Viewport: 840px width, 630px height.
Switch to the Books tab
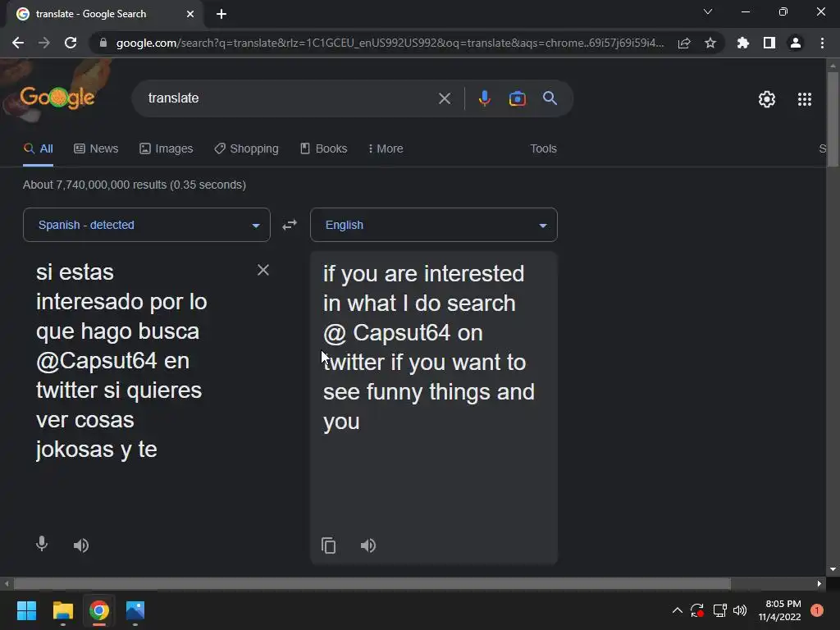click(323, 149)
